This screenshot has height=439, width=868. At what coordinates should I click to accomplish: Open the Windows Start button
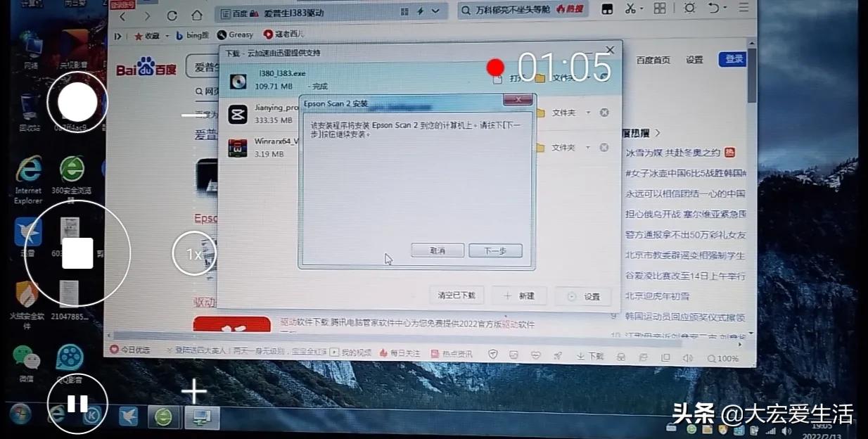19,415
